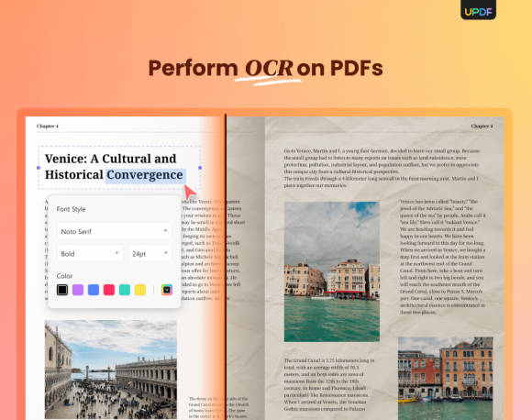Image resolution: width=532 pixels, height=420 pixels.
Task: Click the Grand Canal photo with cloudy sky
Action: click(x=332, y=271)
